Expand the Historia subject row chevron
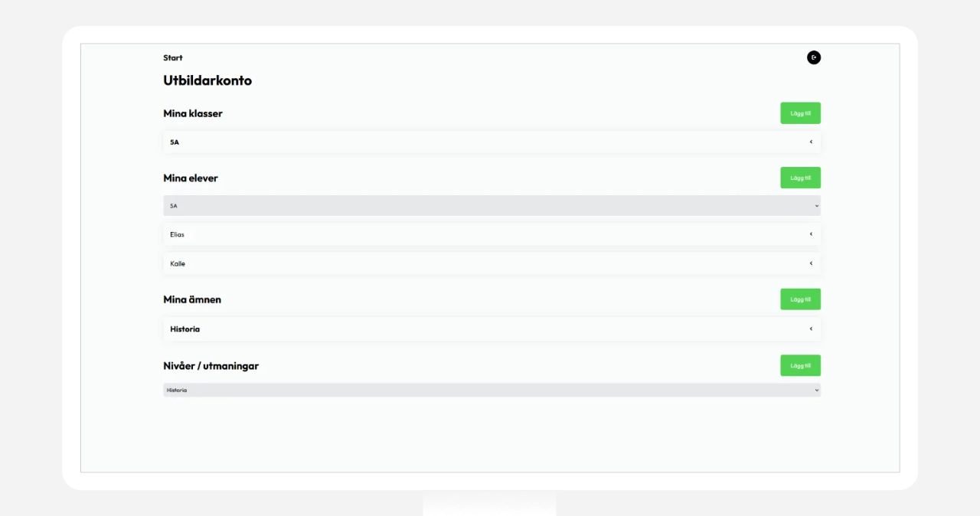 click(x=811, y=329)
